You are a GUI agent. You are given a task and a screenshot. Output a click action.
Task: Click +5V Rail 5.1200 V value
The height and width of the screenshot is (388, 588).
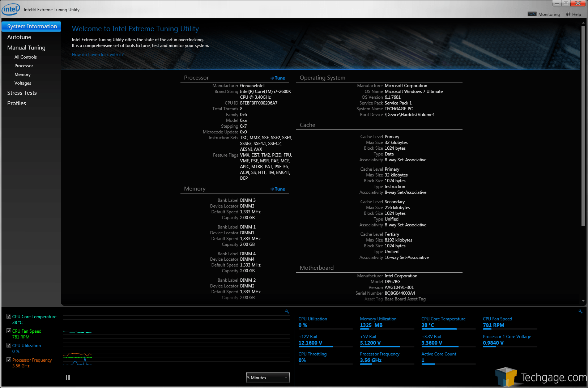(x=370, y=343)
